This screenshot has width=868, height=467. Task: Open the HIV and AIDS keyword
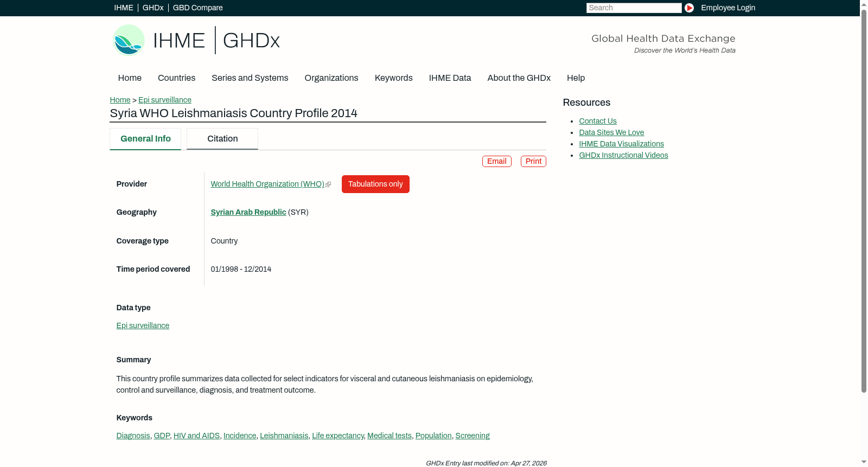point(196,436)
